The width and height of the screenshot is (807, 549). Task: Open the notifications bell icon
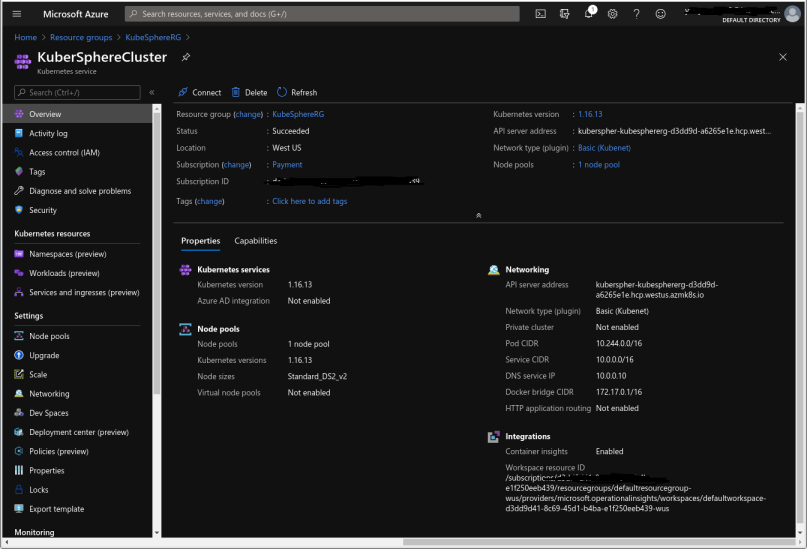point(589,14)
